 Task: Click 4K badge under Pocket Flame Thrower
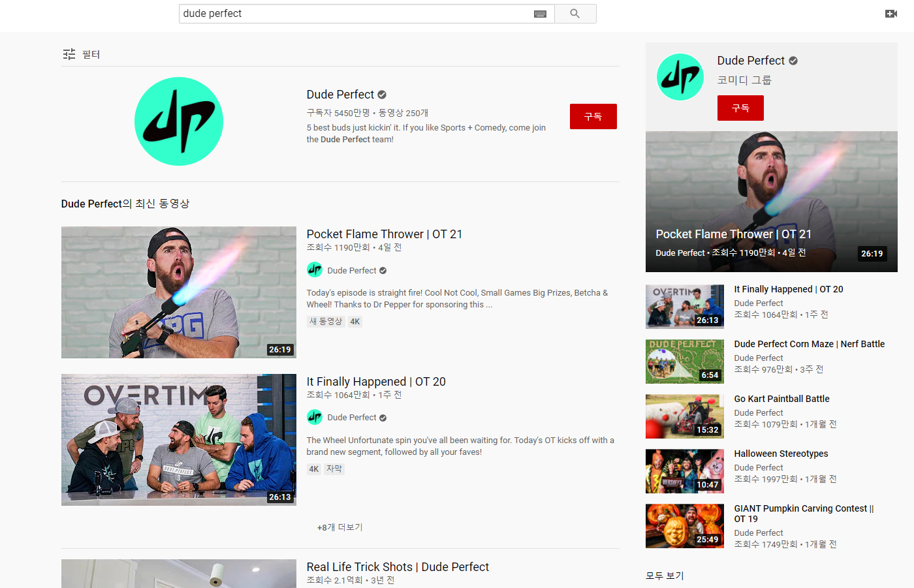point(355,322)
